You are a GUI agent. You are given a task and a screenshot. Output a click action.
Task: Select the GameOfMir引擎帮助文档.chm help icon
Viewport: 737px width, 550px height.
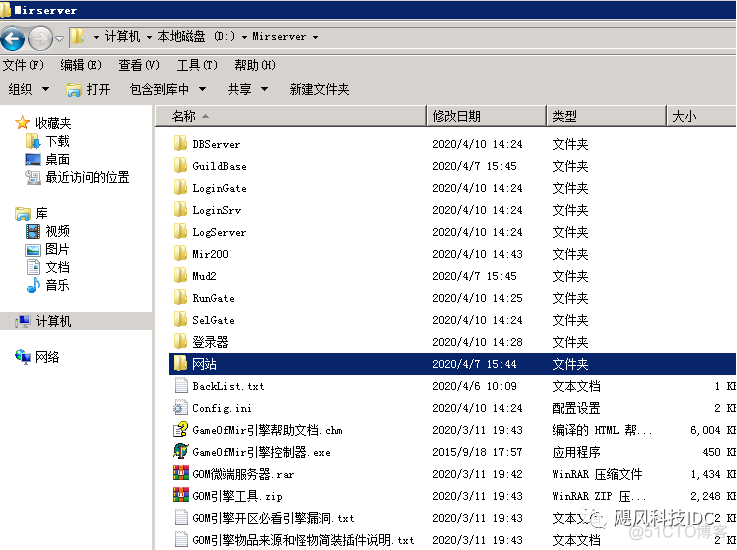point(180,429)
